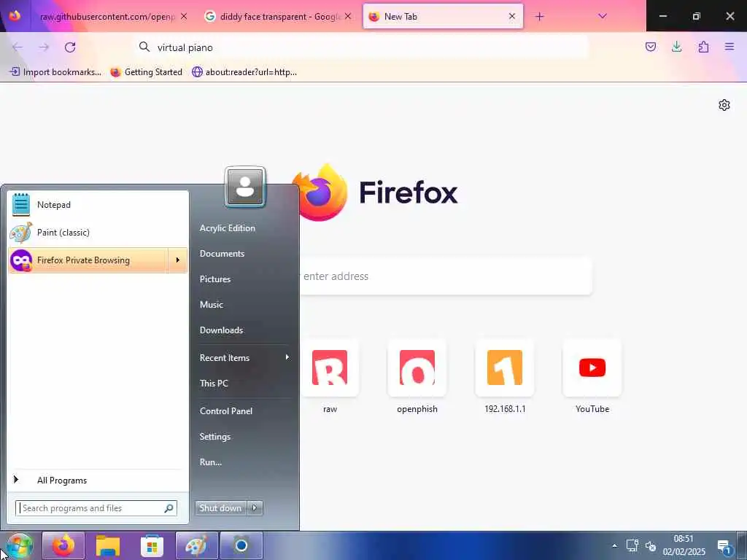Close the raw.githubusercontent.com tab
The height and width of the screenshot is (560, 747).
184,16
